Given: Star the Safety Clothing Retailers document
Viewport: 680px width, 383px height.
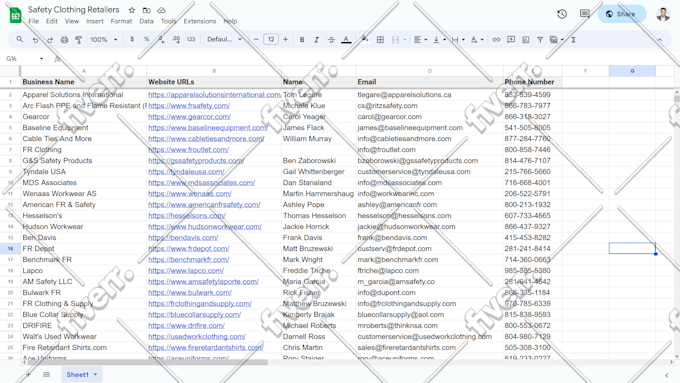Looking at the screenshot, I should [x=132, y=10].
